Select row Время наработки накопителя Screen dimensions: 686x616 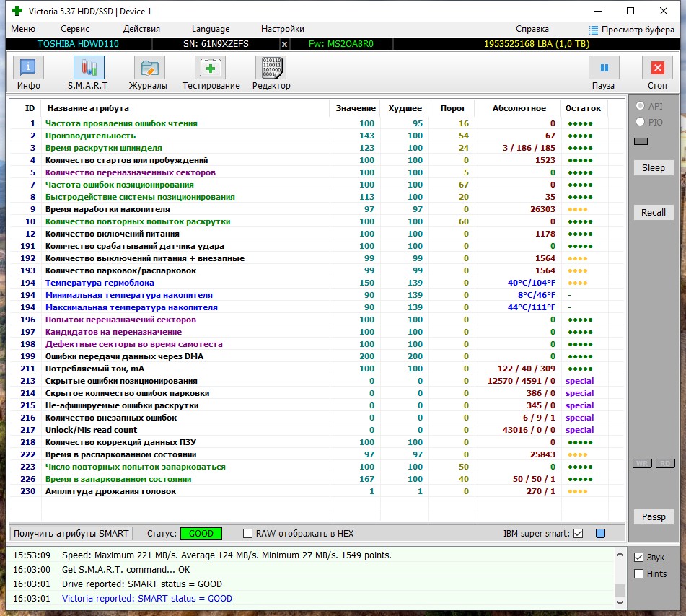coord(317,209)
